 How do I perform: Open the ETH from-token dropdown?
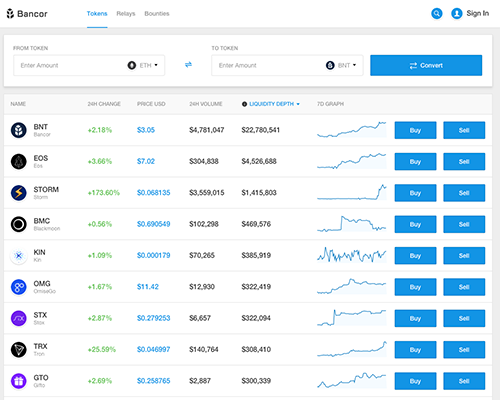tap(143, 65)
